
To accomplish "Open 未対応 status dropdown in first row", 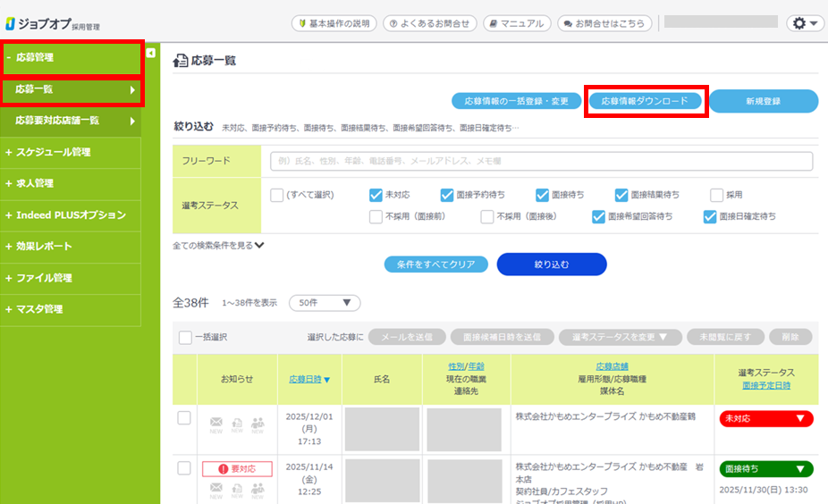I will (765, 418).
